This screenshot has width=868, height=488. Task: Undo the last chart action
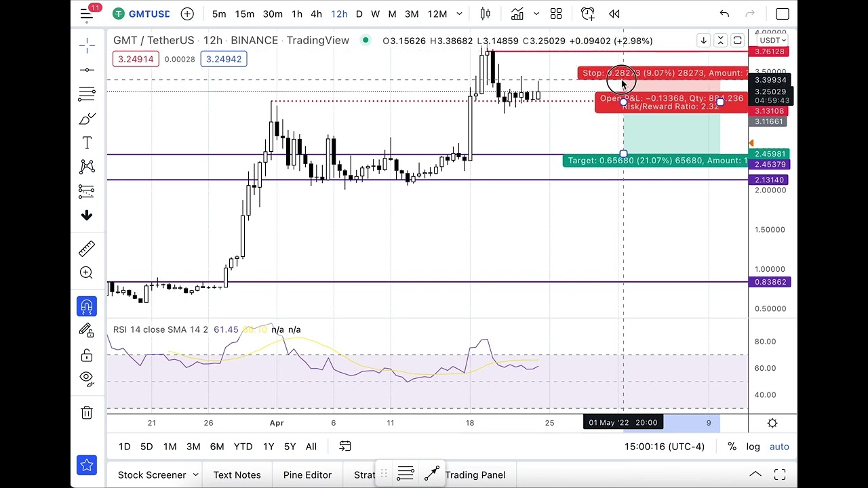click(724, 14)
